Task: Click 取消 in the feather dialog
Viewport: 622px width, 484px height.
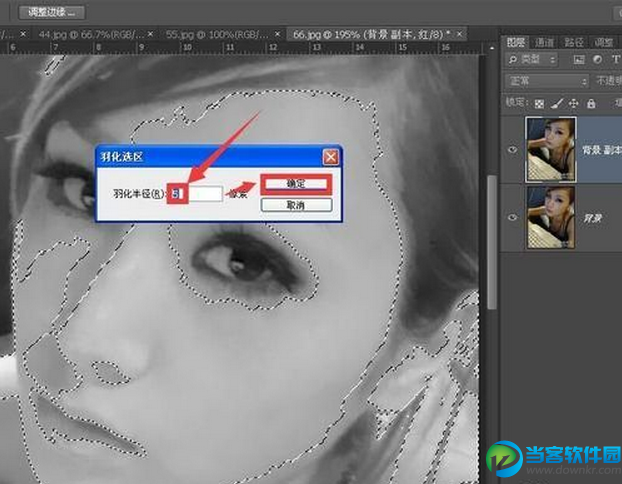Action: click(296, 205)
